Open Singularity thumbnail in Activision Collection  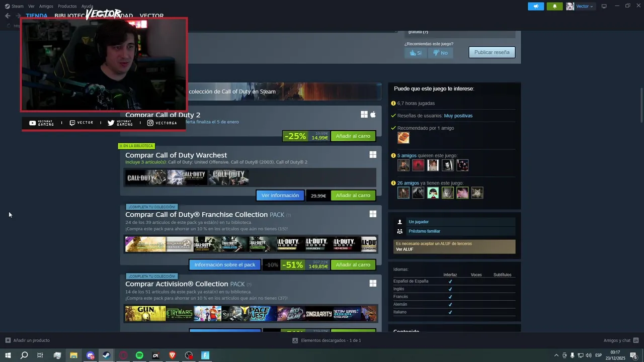coord(319,314)
